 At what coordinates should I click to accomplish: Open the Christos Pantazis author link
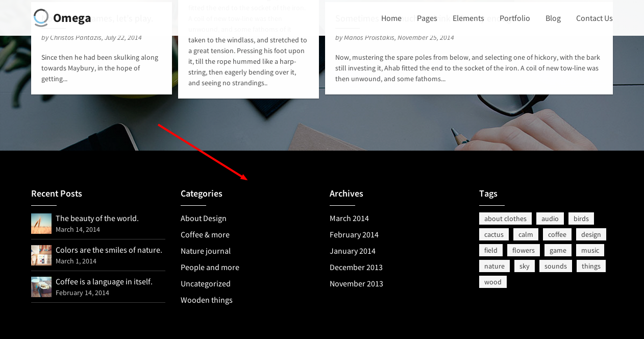[x=76, y=38]
